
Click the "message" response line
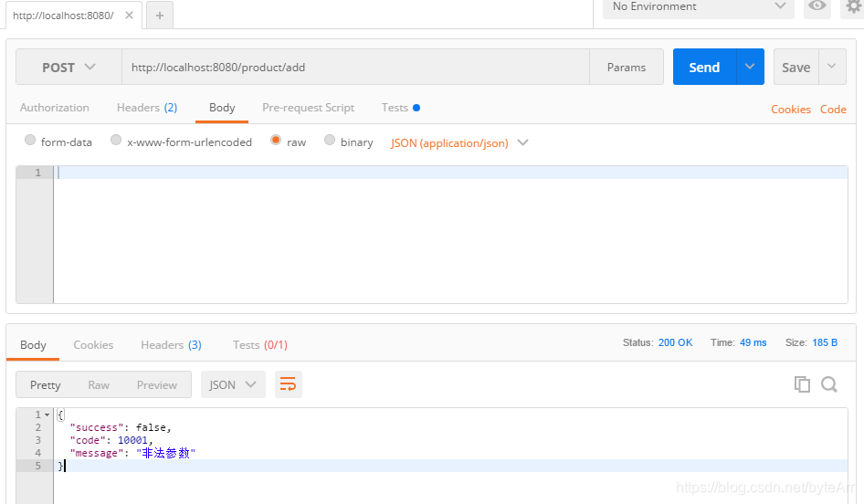[132, 453]
